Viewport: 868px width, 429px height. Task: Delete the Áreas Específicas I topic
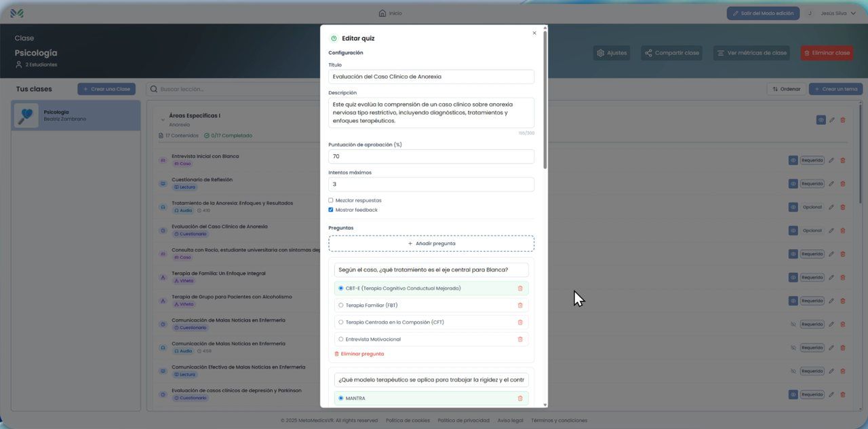pyautogui.click(x=843, y=120)
